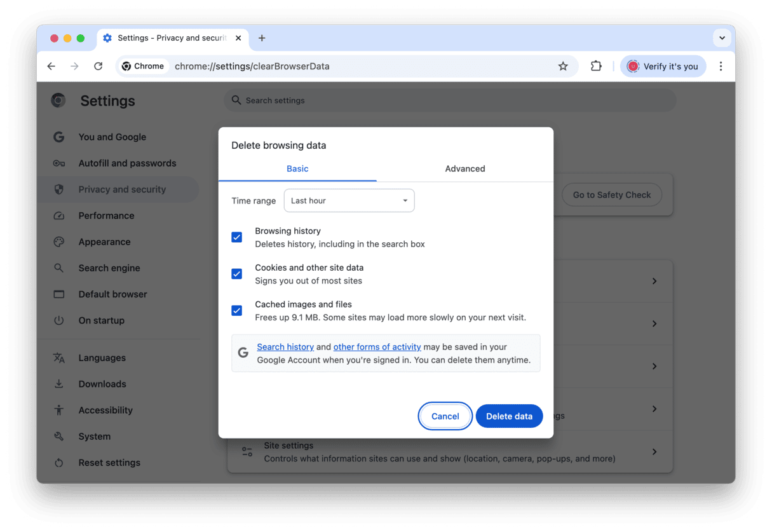Click the download arrow icon in sidebar

[x=58, y=384]
